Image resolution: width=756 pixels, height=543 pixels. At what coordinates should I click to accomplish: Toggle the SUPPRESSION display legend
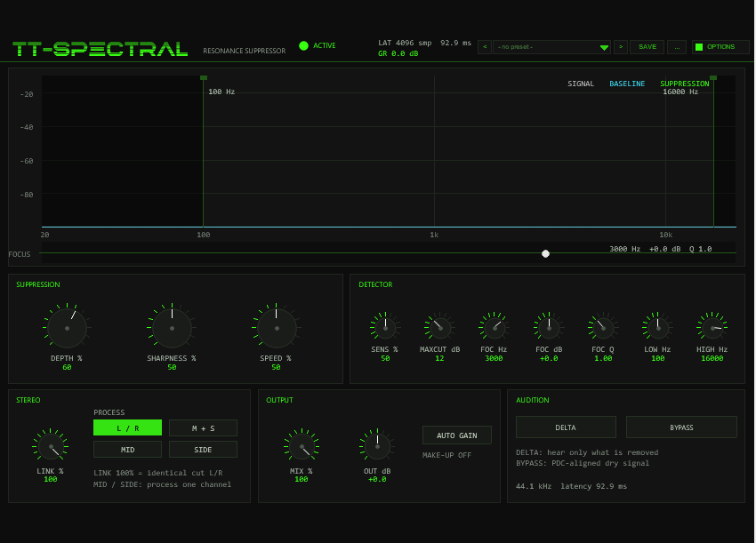pos(684,84)
